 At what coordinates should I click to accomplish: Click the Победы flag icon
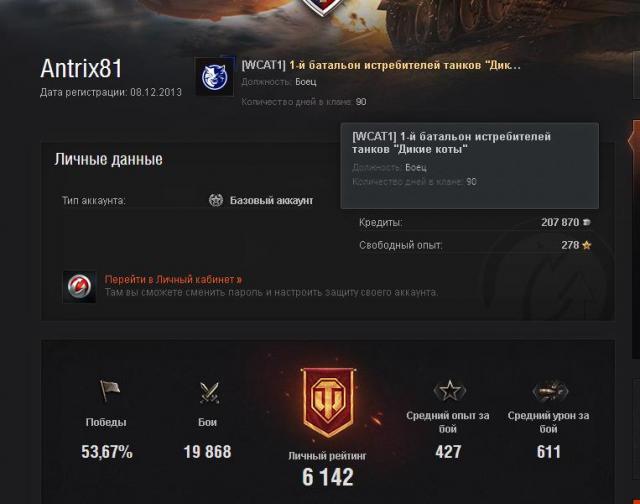pos(109,391)
